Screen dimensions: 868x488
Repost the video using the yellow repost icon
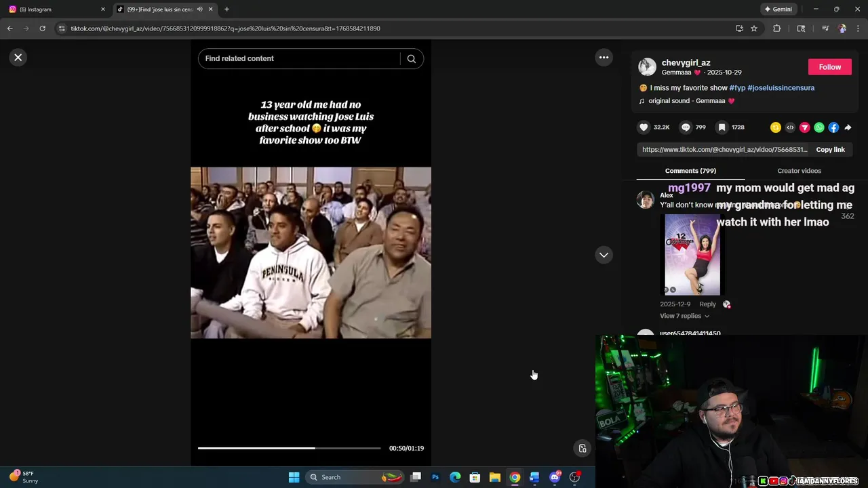pos(776,127)
